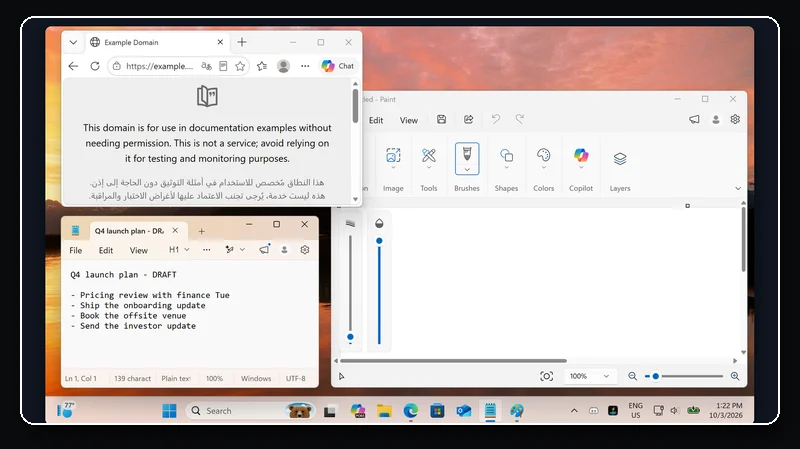This screenshot has height=449, width=800.
Task: Open Notepad View menu
Action: [138, 250]
